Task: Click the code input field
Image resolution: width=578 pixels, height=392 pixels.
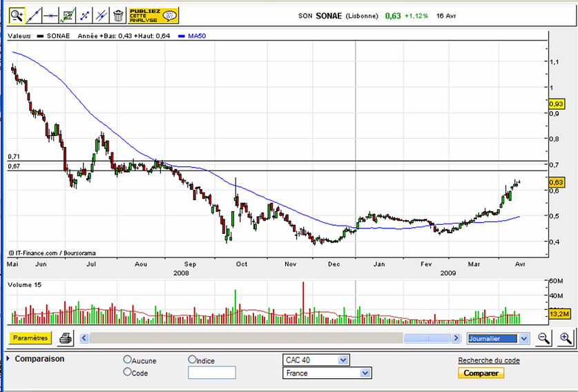Action: [212, 373]
